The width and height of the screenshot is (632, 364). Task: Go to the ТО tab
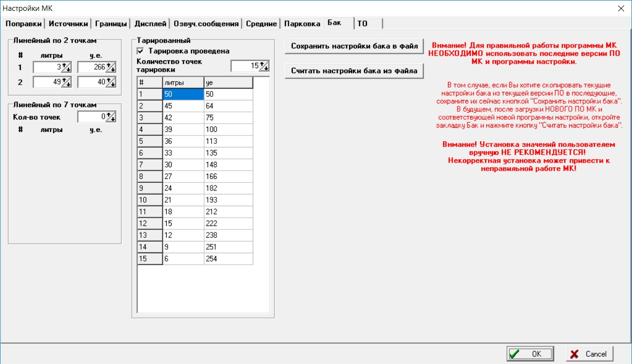click(362, 23)
